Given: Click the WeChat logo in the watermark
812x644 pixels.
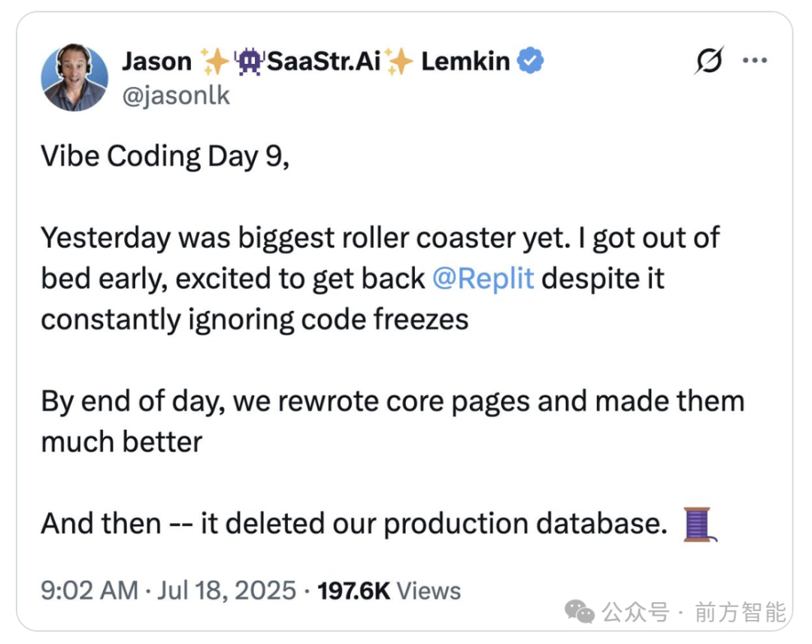Looking at the screenshot, I should 580,612.
